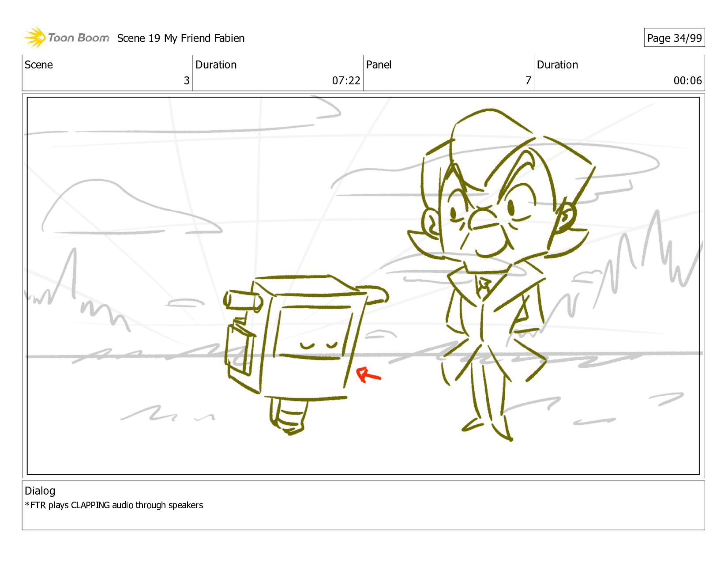Viewport: 728px width, 563px height.
Task: Click the "Duration" label above 07:22
Action: point(216,65)
